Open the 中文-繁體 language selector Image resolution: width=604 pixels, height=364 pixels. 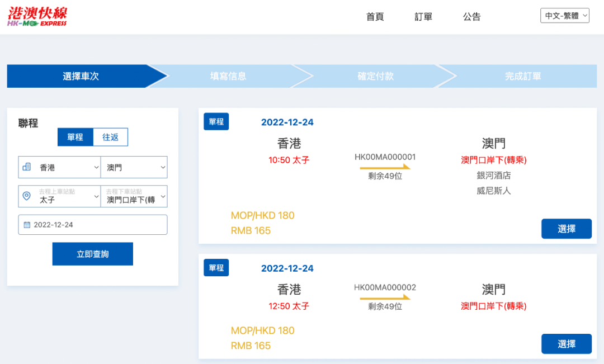click(564, 15)
